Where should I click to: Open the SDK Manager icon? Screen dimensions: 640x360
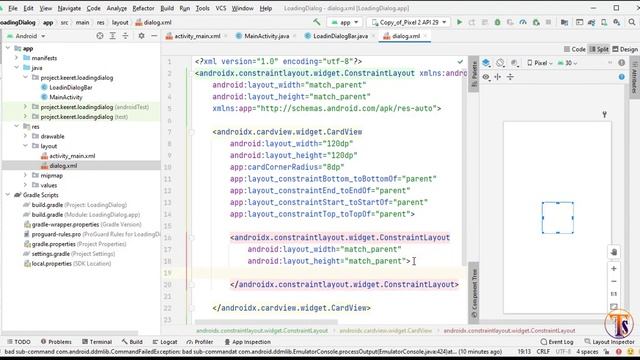[617, 22]
